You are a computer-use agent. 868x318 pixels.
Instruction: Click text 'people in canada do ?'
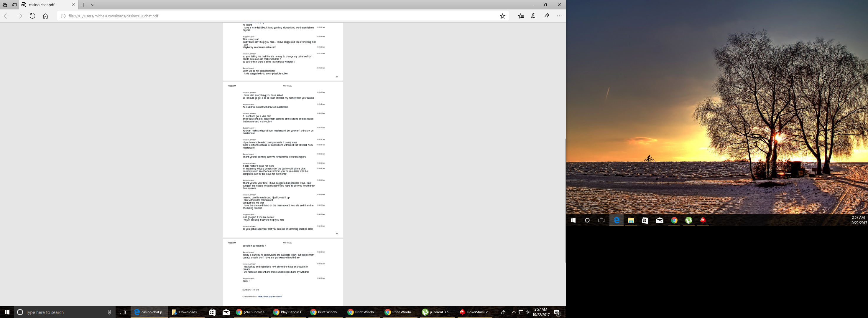pos(254,246)
